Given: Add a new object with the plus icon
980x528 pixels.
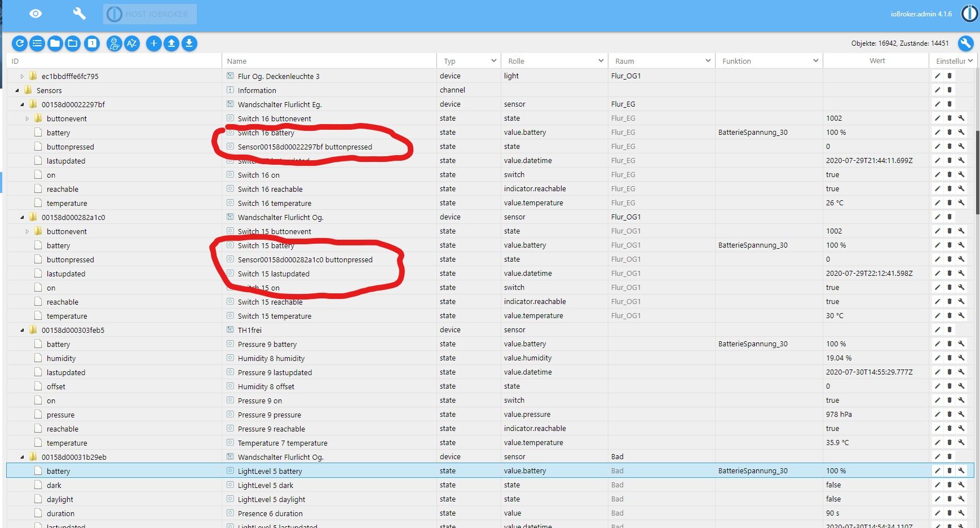Looking at the screenshot, I should (154, 43).
